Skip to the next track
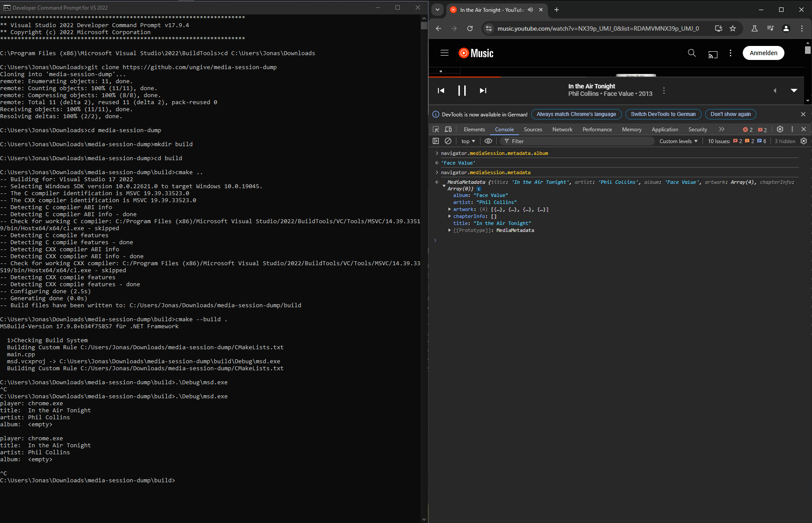Screen dimensions: 812x523 (483, 91)
